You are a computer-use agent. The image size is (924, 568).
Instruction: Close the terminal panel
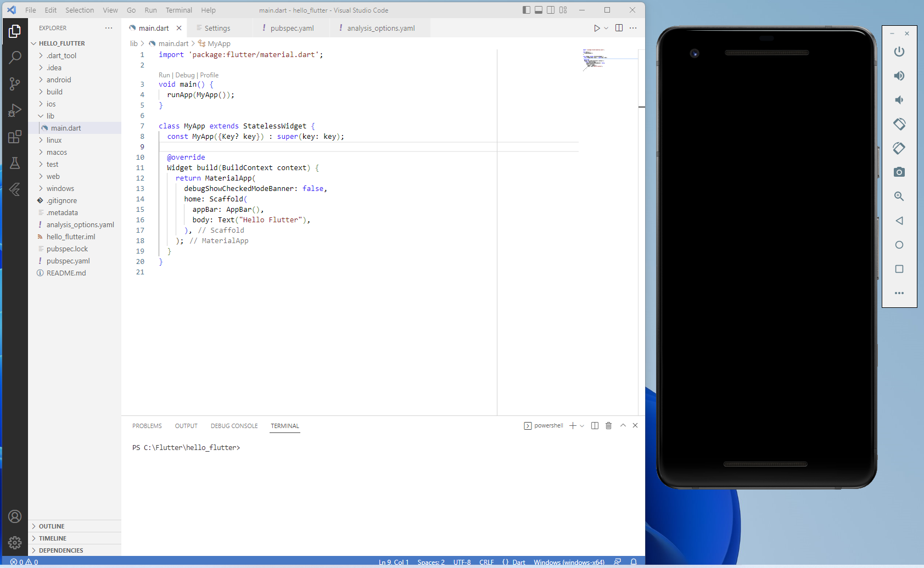point(635,425)
